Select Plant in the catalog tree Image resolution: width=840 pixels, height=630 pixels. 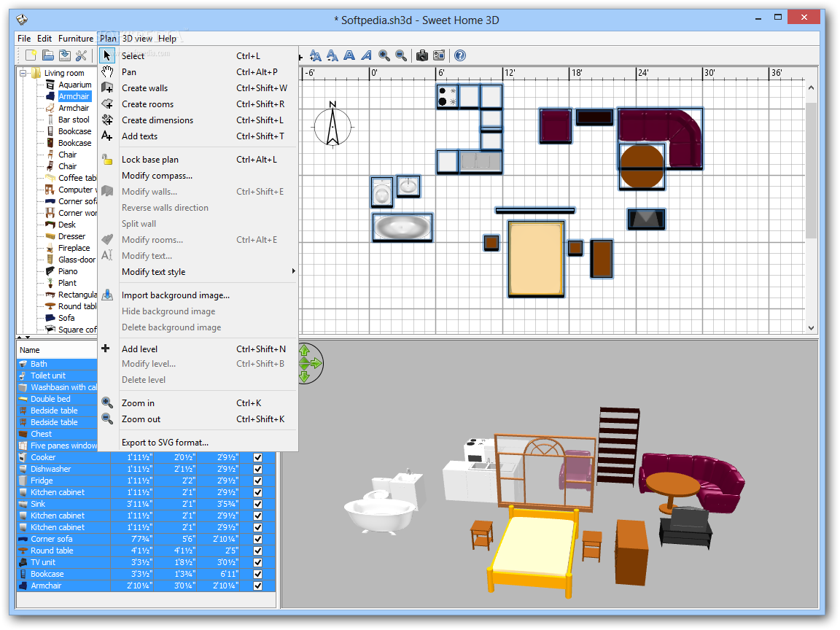tap(68, 283)
